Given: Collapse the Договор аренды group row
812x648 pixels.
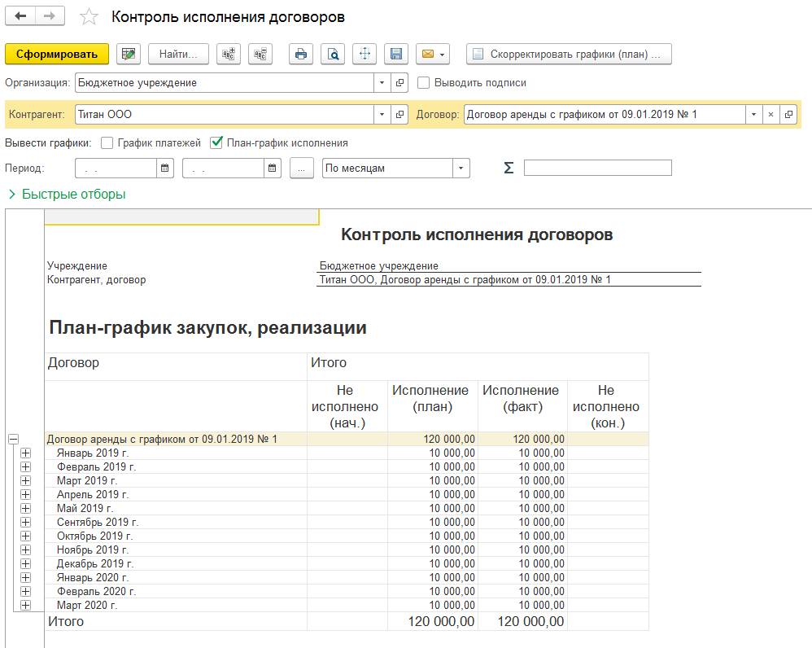Looking at the screenshot, I should tap(13, 439).
